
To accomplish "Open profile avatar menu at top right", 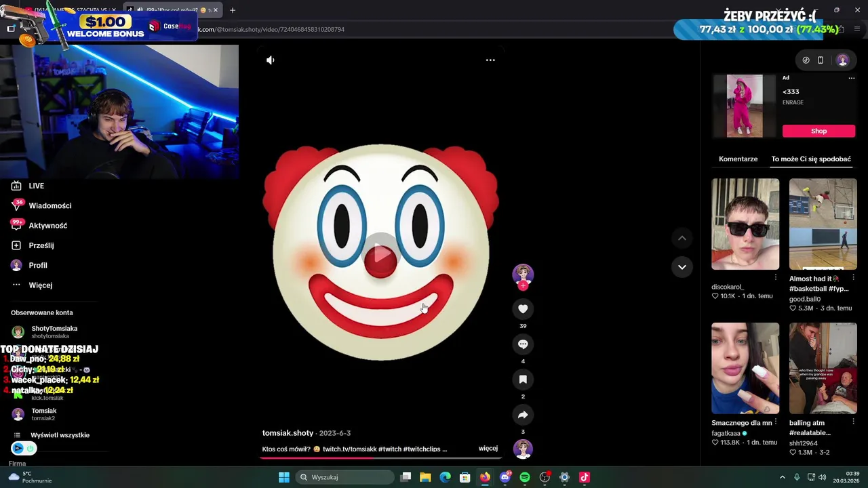I will [843, 60].
